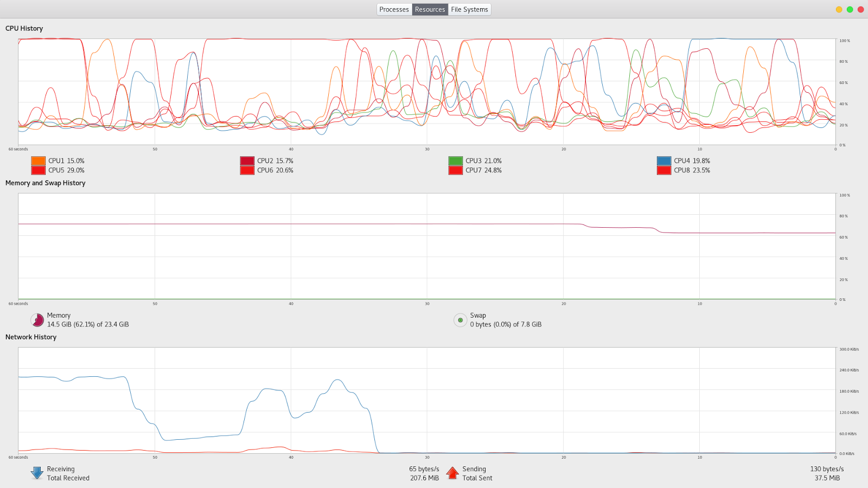Click the blue Receiving arrow icon
This screenshot has height=488, width=868.
[37, 473]
